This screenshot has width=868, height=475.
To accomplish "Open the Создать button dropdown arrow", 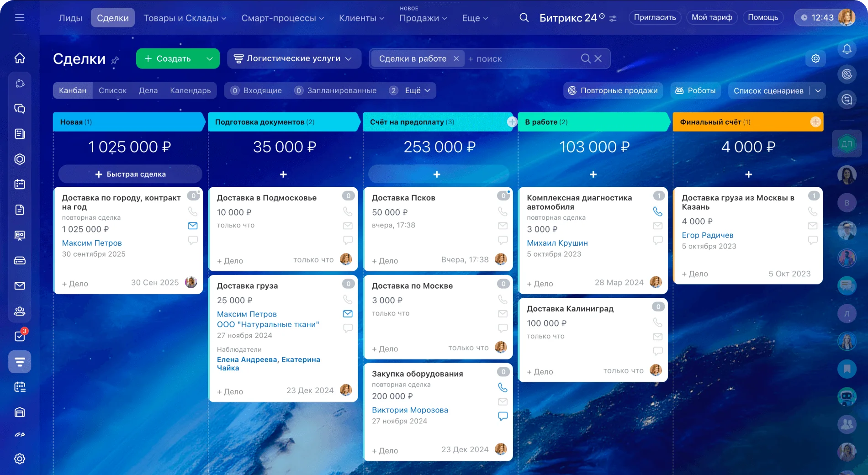I will 210,58.
